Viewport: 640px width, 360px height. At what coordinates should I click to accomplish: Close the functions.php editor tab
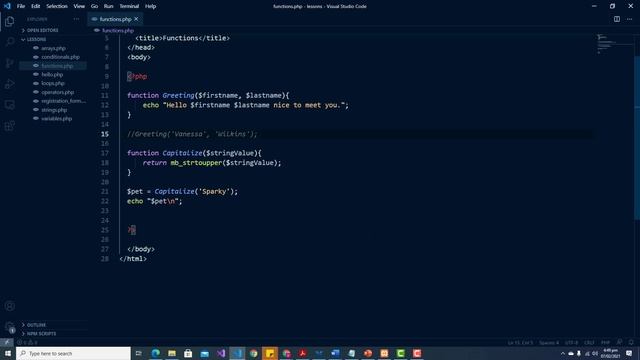(x=136, y=19)
